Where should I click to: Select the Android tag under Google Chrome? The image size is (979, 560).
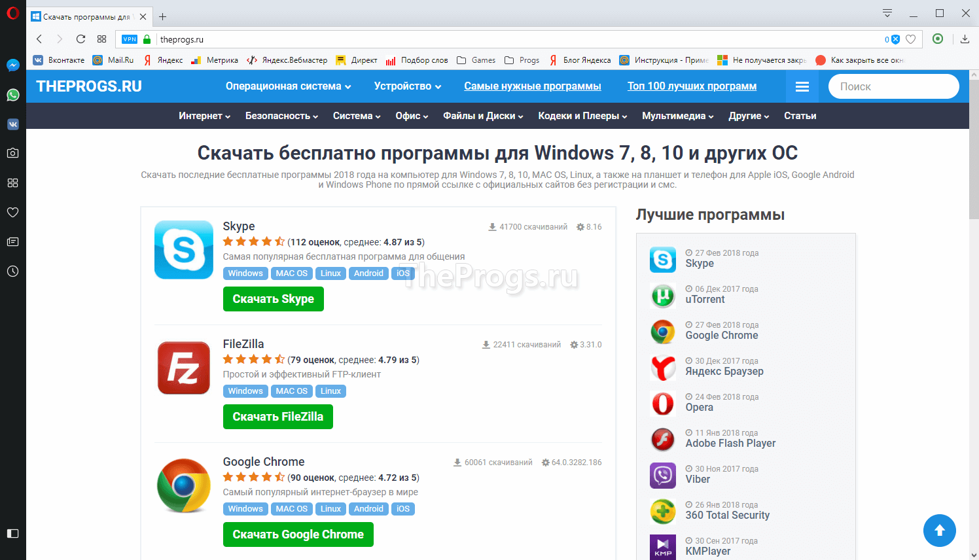(x=368, y=509)
